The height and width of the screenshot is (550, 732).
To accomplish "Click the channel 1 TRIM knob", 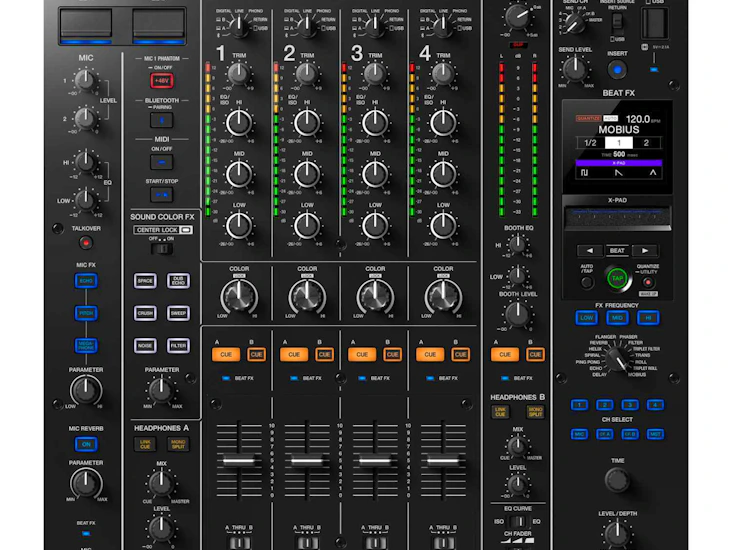I will [239, 73].
